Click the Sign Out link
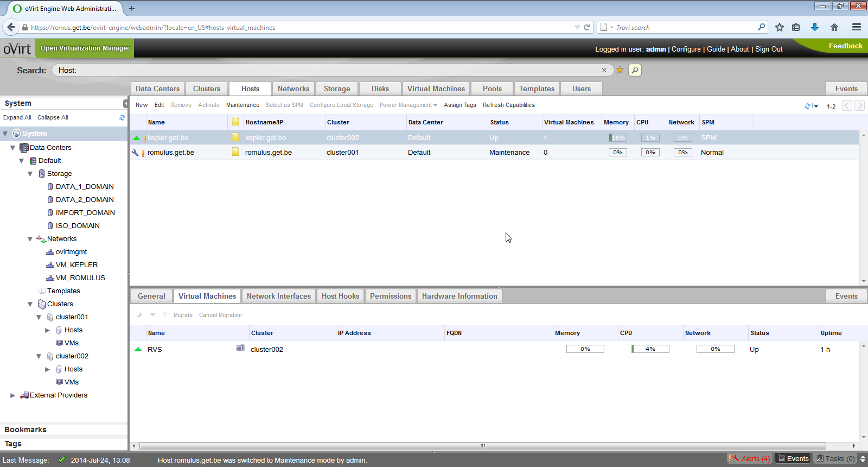The height and width of the screenshot is (467, 868). (769, 49)
